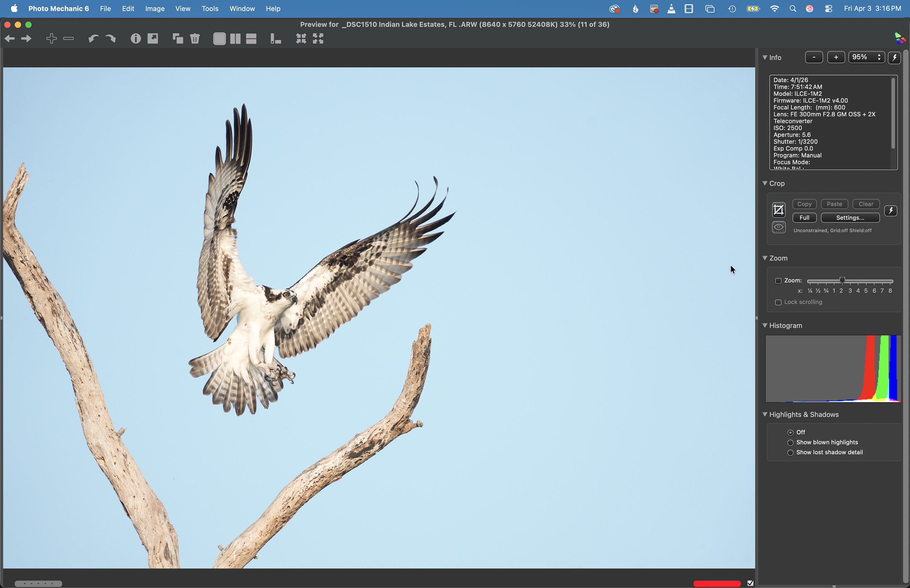Viewport: 910px width, 588px height.
Task: Collapse the Histogram section
Action: pos(765,325)
